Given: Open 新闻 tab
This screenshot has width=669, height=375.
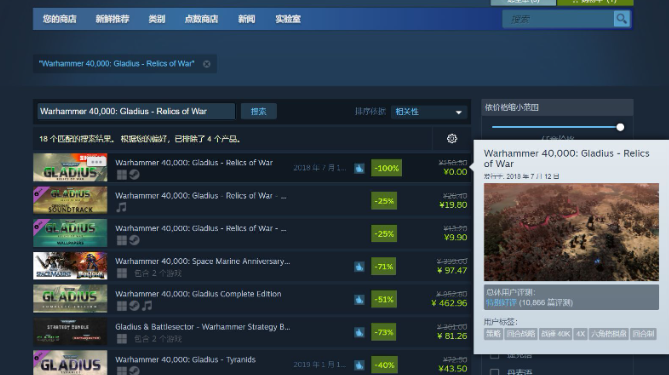Looking at the screenshot, I should pos(247,19).
